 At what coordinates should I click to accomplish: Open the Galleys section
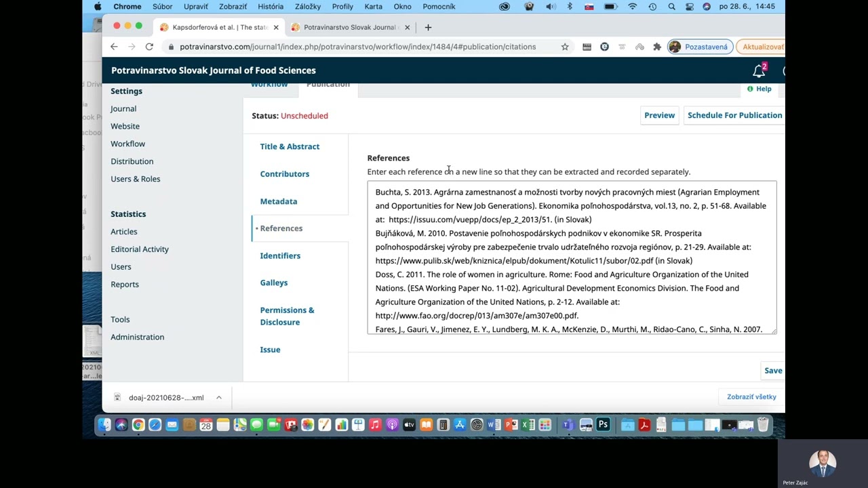274,283
